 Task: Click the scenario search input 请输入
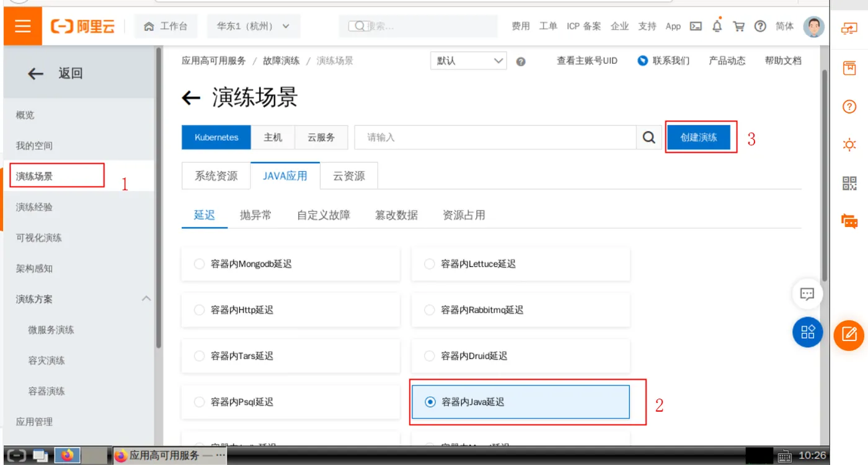click(495, 138)
